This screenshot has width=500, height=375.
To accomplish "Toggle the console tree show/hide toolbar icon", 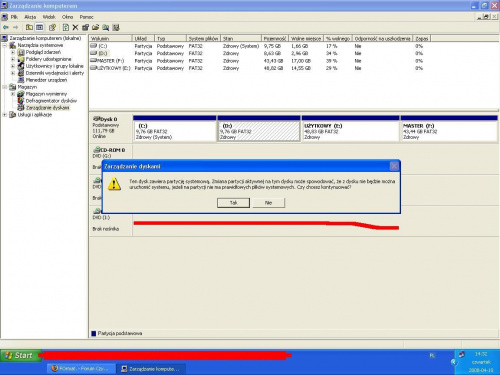I will click(x=40, y=27).
